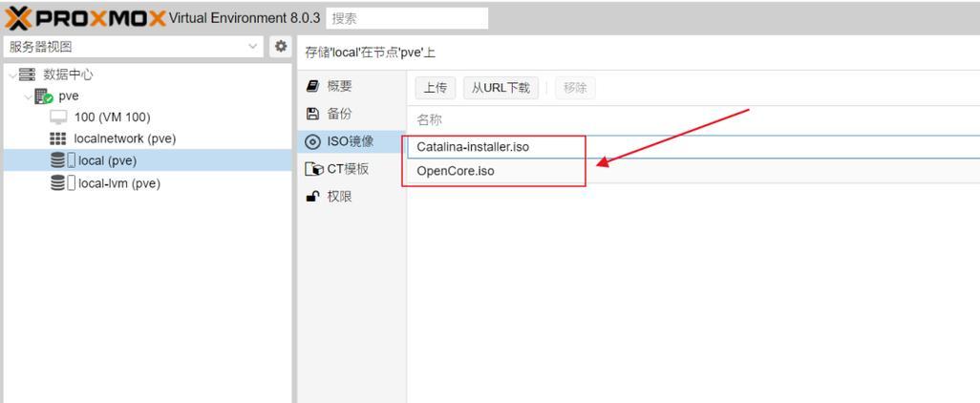980x403 pixels.
Task: Click the 上传 upload button
Action: tap(435, 88)
